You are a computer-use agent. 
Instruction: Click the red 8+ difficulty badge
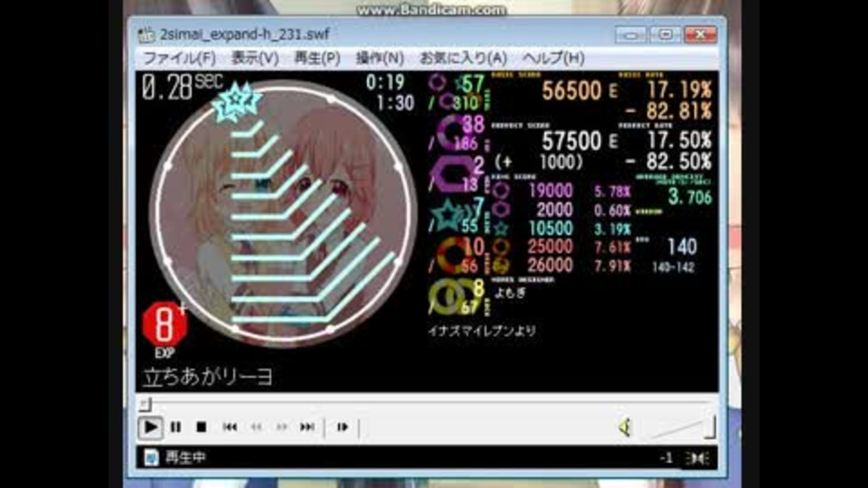(165, 324)
